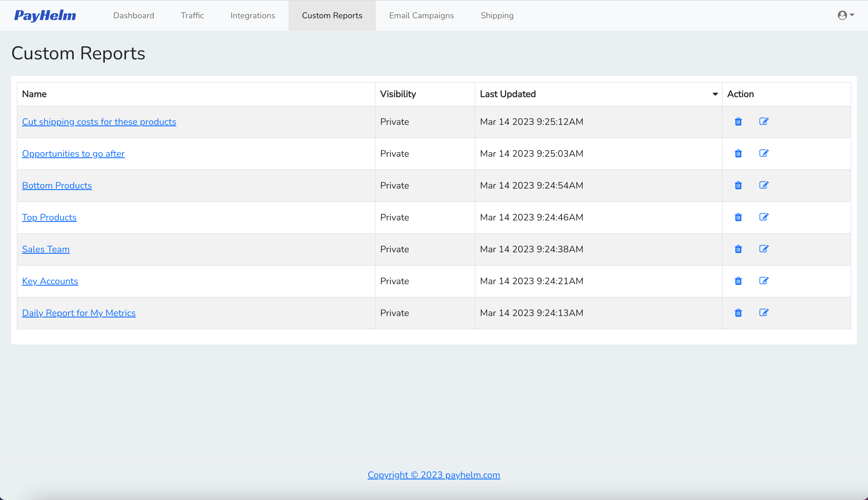
Task: Open the Email Campaigns section
Action: 421,15
